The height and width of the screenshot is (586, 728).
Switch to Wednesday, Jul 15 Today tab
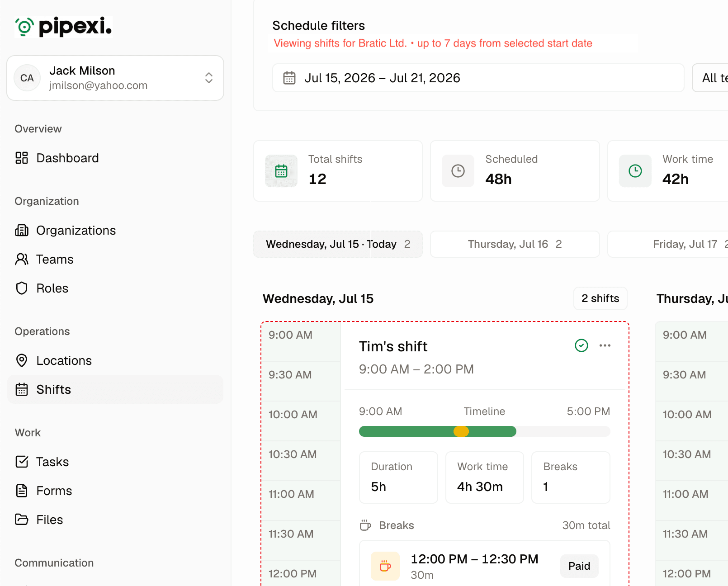click(x=338, y=244)
